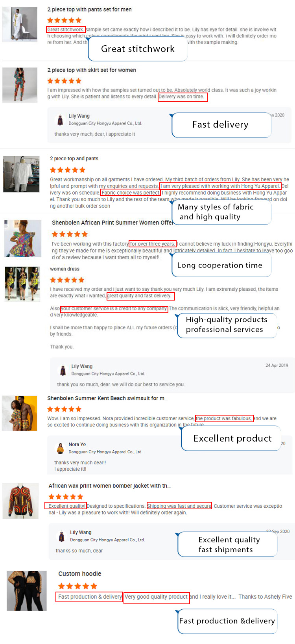Open the African print summer dress thumbnail

click(x=23, y=239)
